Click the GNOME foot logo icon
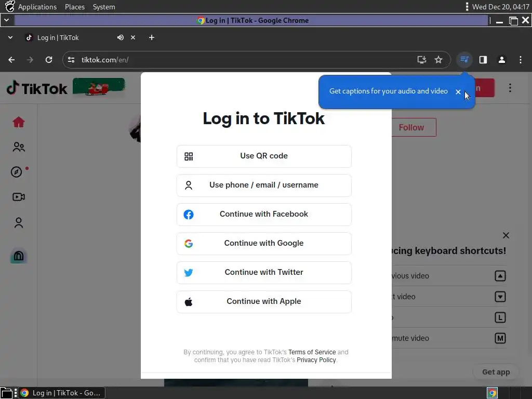This screenshot has height=399, width=532. coord(10,6)
